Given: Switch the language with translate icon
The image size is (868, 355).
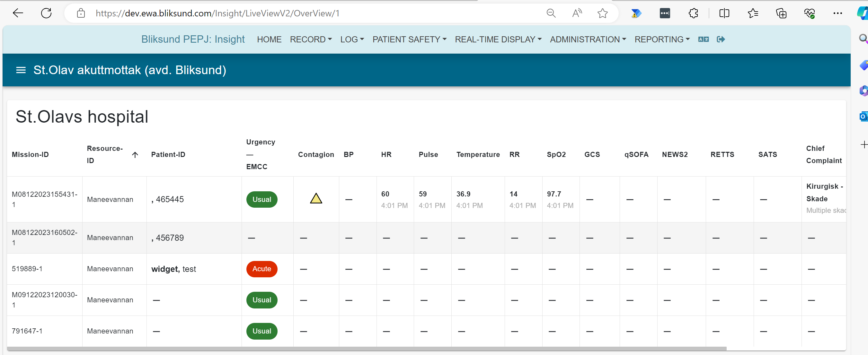Looking at the screenshot, I should pos(703,39).
